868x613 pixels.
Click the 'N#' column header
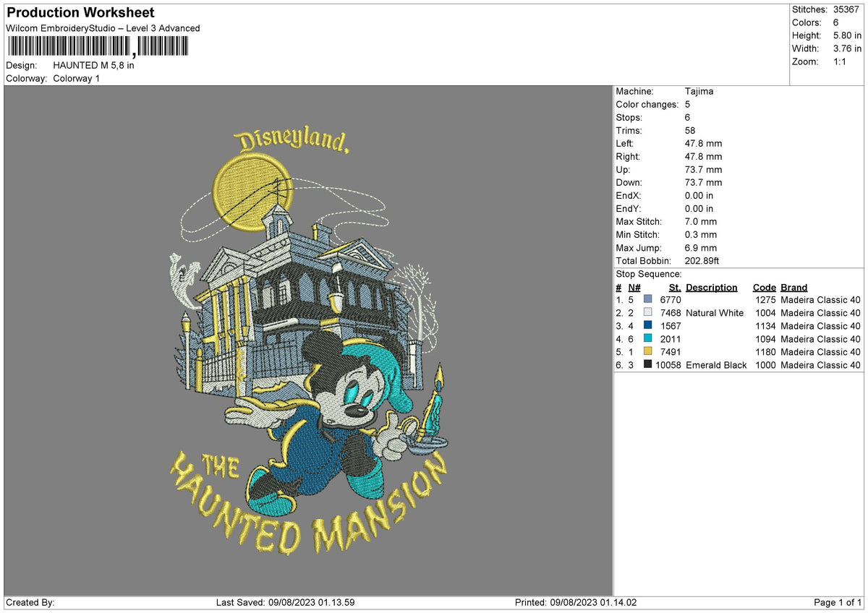[634, 288]
